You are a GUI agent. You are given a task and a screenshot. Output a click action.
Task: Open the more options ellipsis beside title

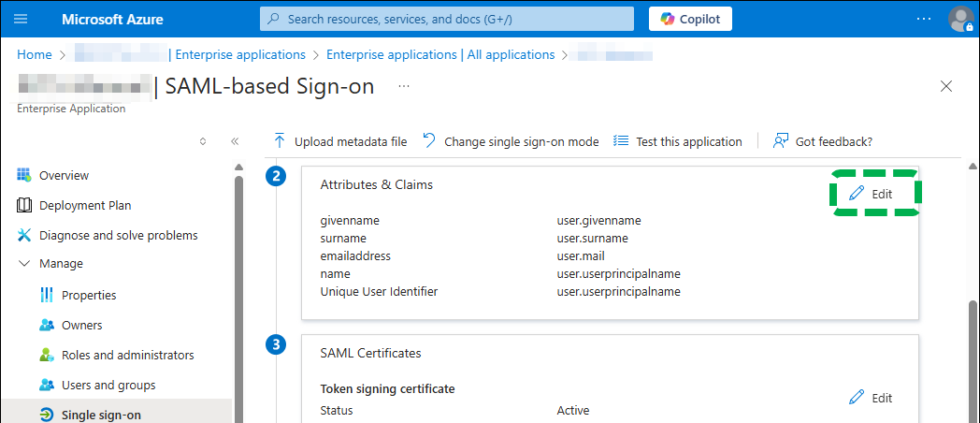(x=404, y=86)
